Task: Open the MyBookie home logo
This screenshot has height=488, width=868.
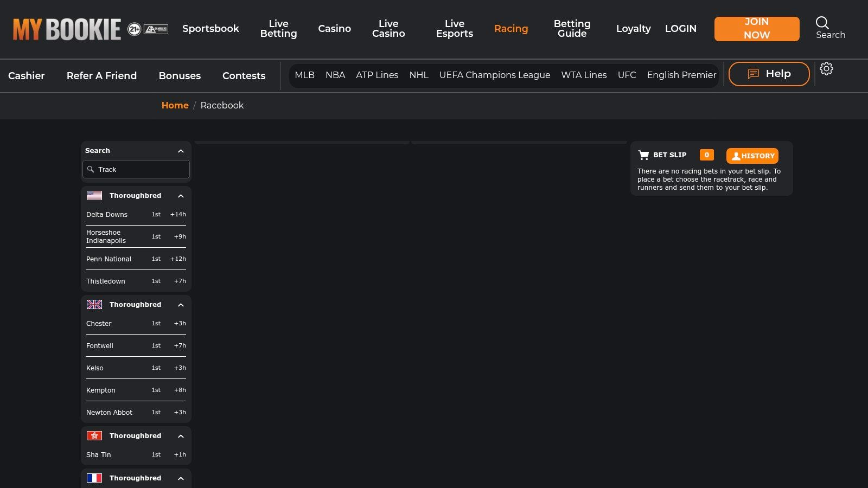Action: tap(67, 29)
